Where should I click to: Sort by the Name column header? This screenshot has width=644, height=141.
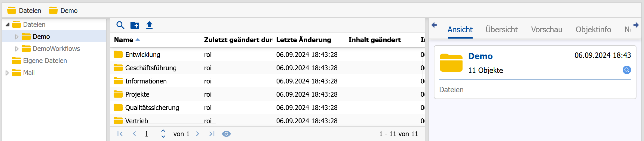tap(124, 40)
